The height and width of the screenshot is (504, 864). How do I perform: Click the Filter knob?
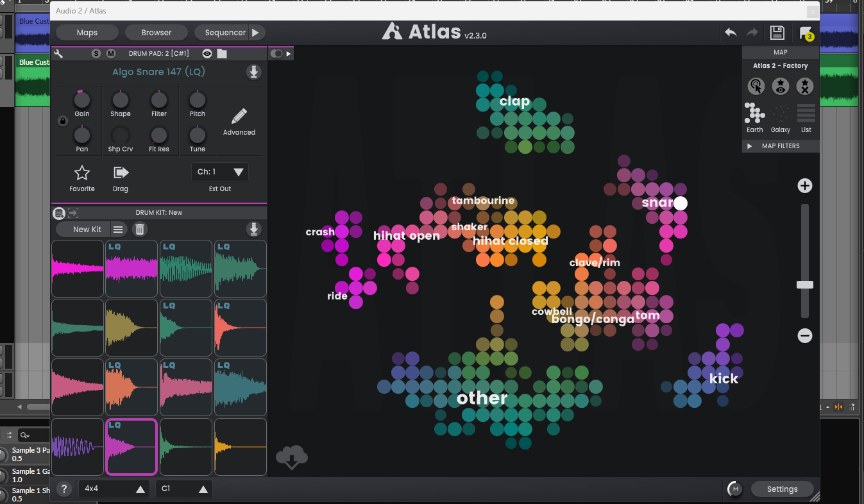click(159, 100)
